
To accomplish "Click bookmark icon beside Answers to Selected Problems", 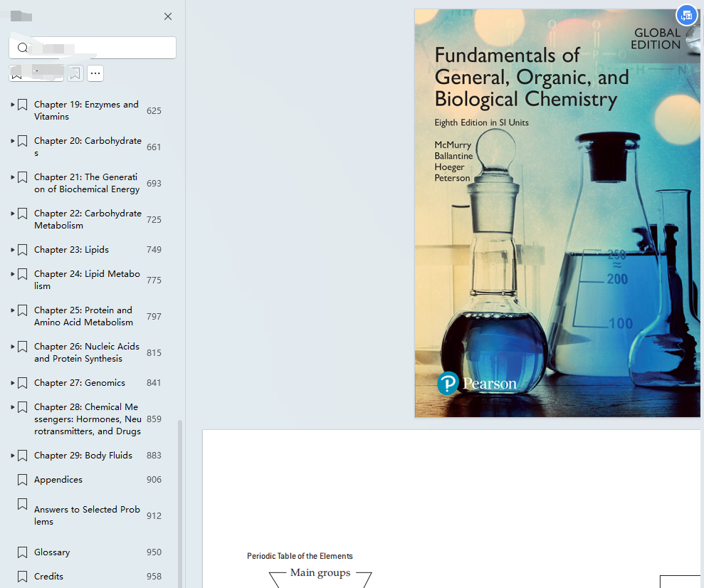I will pyautogui.click(x=23, y=505).
